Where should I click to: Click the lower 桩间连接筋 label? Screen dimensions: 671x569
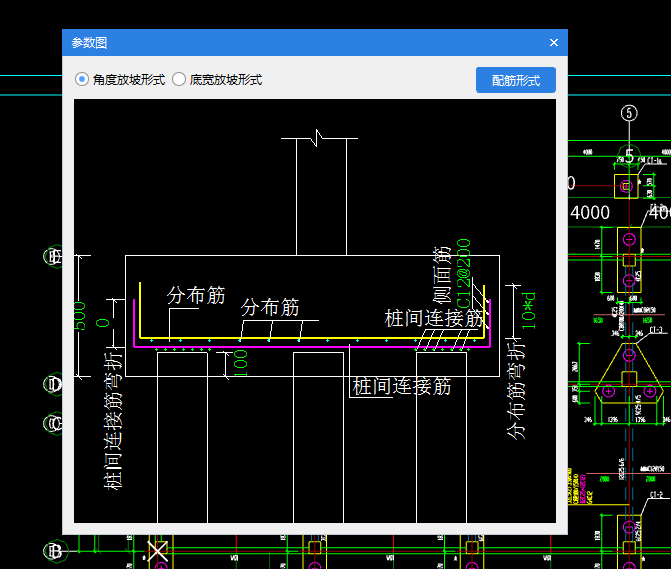[401, 386]
